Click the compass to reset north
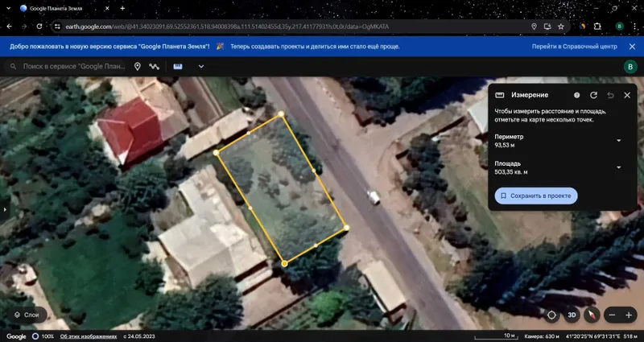644x342 pixels. (592, 315)
